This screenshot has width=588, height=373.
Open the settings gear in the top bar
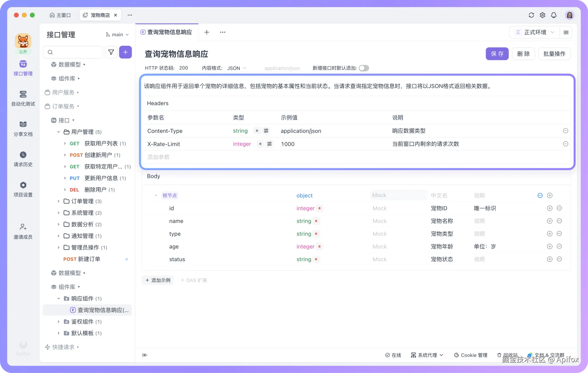pyautogui.click(x=542, y=15)
